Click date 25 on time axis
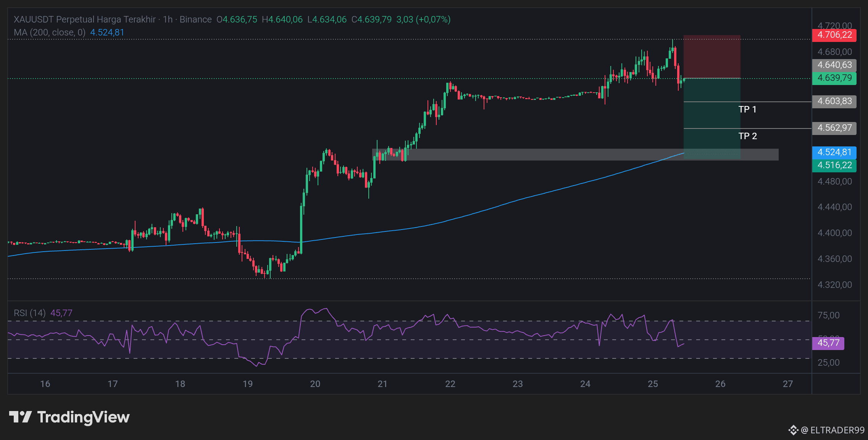Screen dimensions: 868x440 pos(653,384)
